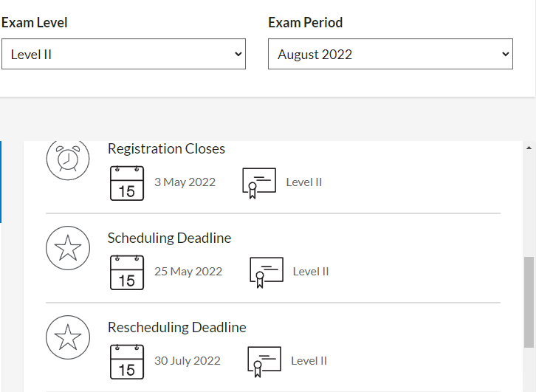Click the 30 July 2022 date text
Image resolution: width=536 pixels, height=392 pixels.
point(188,361)
